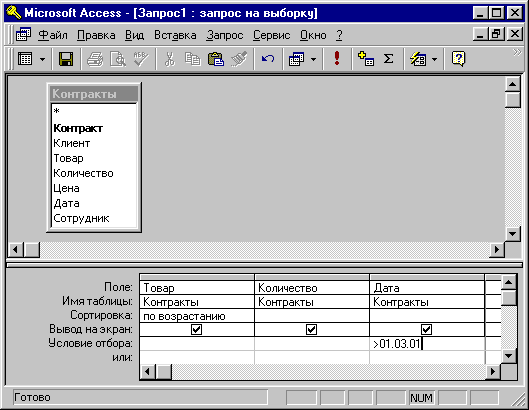Click the Поле cell containing Товар

tap(197, 288)
